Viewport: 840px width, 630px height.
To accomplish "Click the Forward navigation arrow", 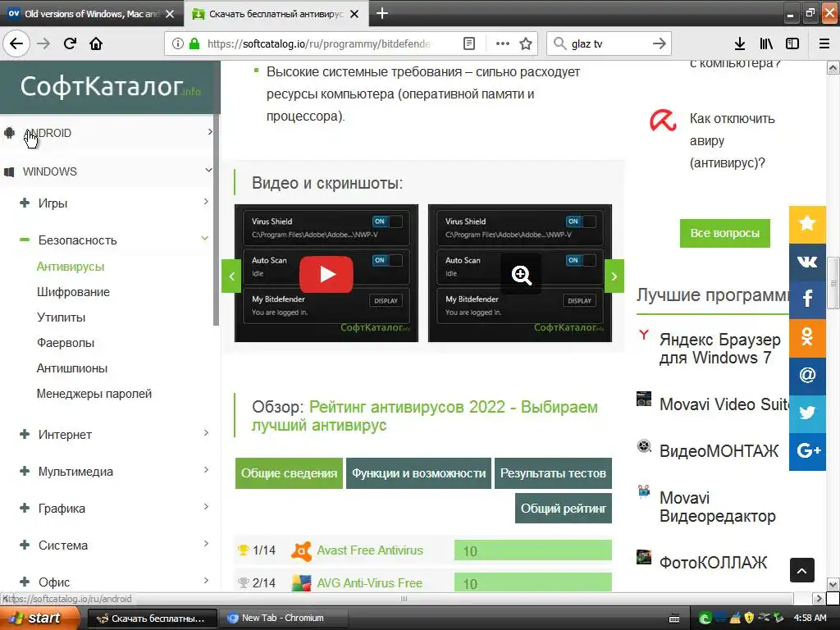I will pos(43,43).
